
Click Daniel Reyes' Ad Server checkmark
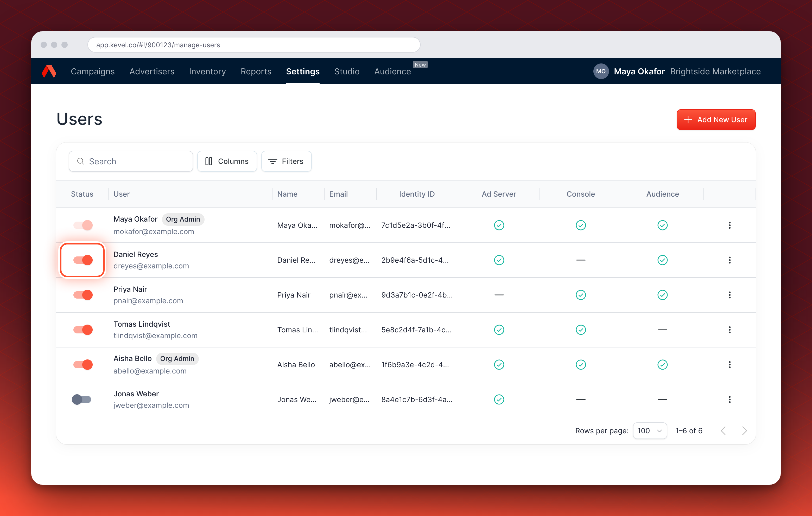pyautogui.click(x=499, y=260)
